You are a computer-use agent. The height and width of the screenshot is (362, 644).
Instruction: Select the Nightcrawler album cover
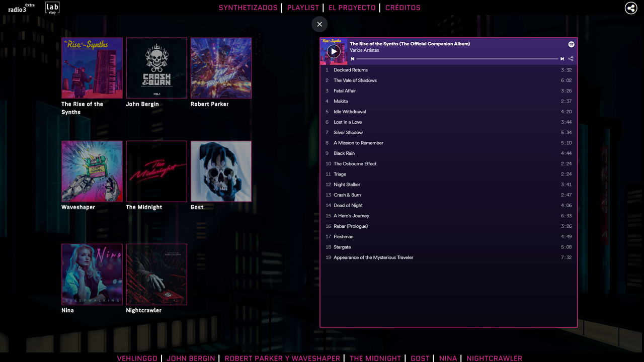(x=156, y=274)
